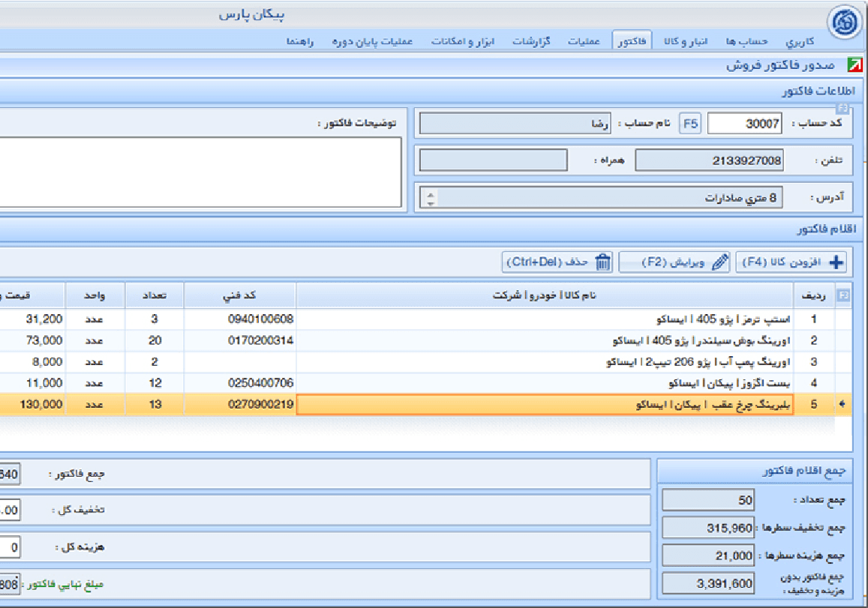The width and height of the screenshot is (868, 608).
Task: Click the تعداد column header
Action: click(155, 295)
